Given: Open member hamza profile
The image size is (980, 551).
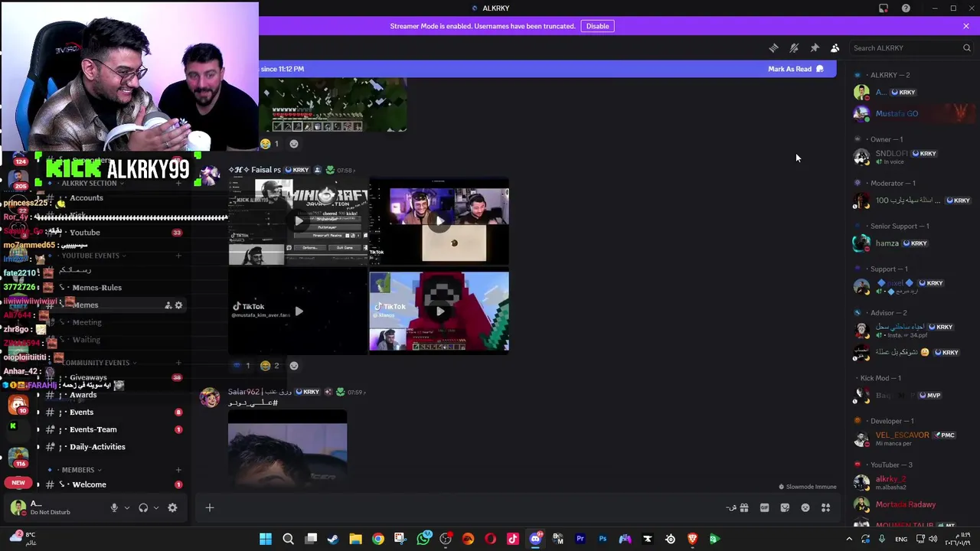Looking at the screenshot, I should click(911, 243).
